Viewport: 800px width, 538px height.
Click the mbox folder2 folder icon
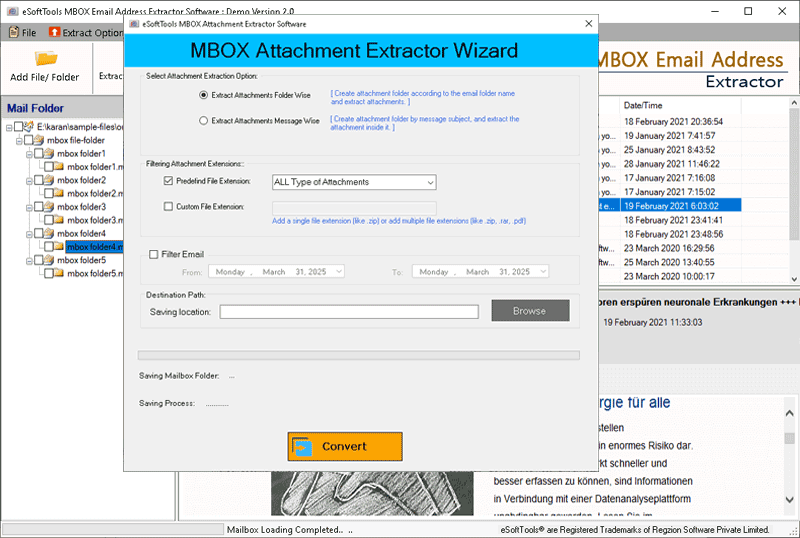point(49,180)
